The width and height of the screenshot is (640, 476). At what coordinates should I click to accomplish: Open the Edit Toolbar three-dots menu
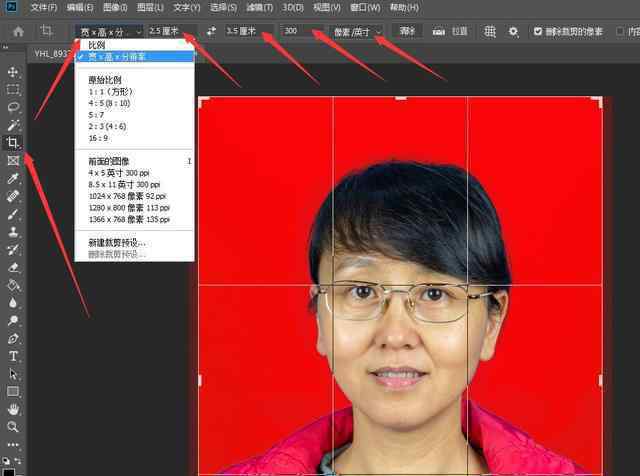13,444
